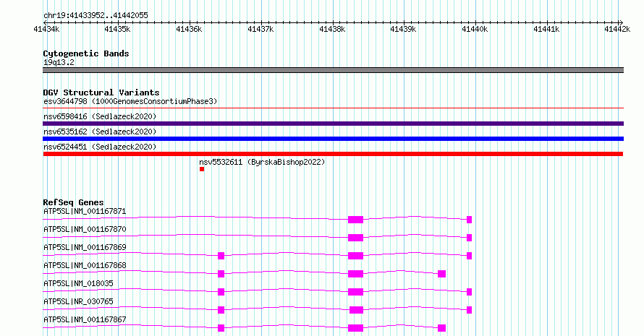Select the rightmost small exon of NM_001167870

pyautogui.click(x=470, y=238)
